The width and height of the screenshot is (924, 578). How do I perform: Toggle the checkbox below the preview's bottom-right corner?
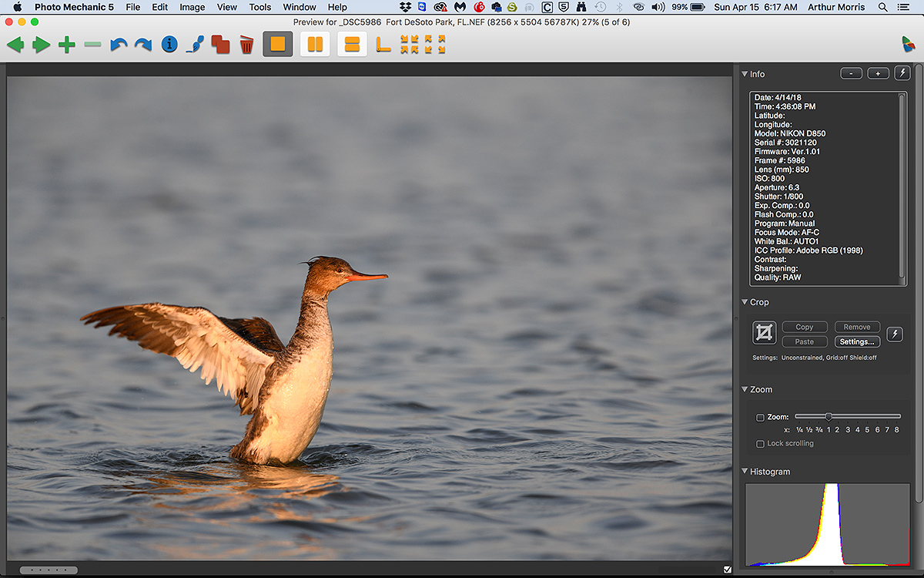(728, 570)
